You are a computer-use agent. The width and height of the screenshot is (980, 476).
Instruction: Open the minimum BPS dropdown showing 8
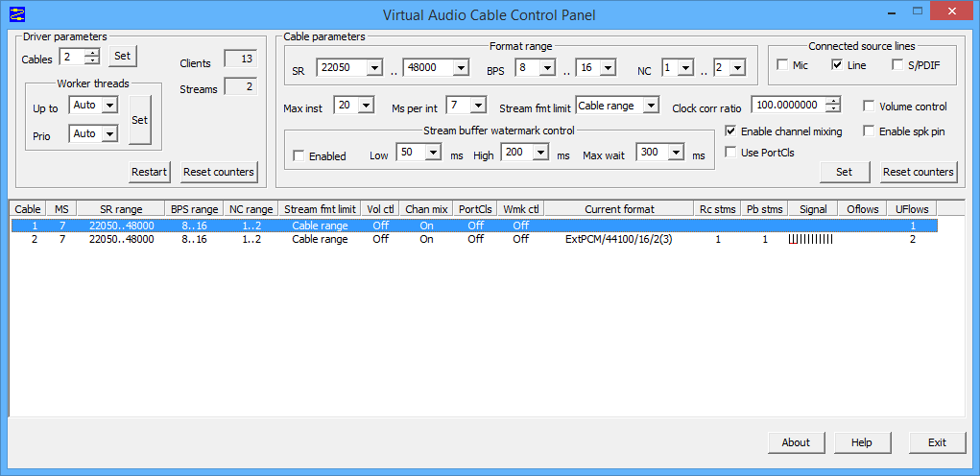pos(547,68)
